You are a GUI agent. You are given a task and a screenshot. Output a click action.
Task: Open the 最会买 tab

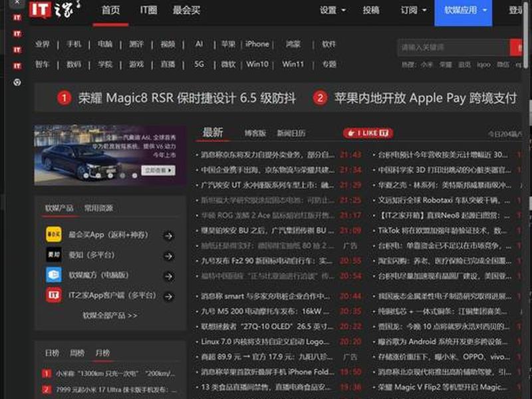coord(186,10)
